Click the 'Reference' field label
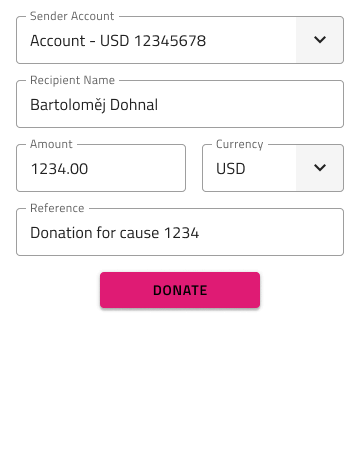Viewport: 360px width, 464px height. pyautogui.click(x=57, y=208)
